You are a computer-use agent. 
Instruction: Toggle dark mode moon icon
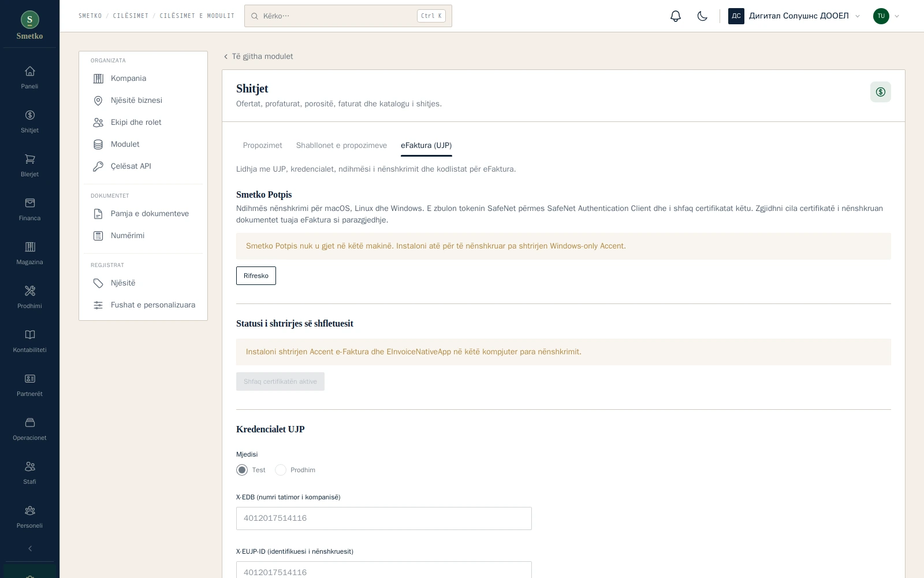pyautogui.click(x=702, y=16)
